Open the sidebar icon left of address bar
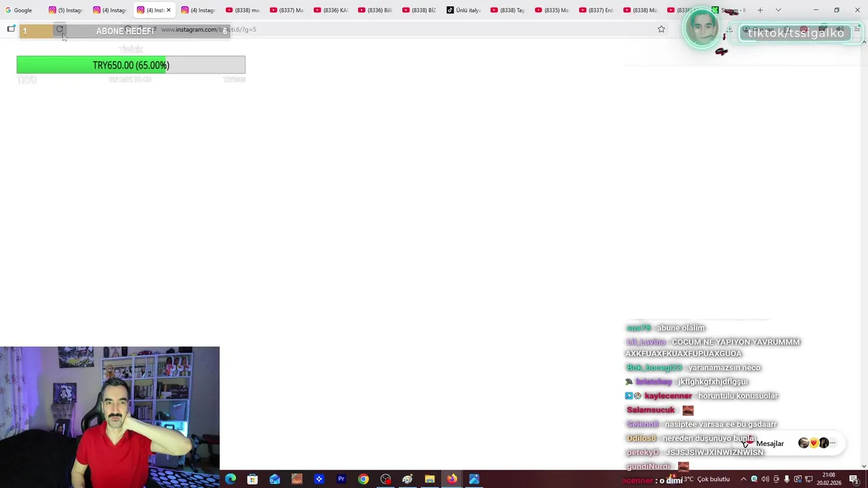The width and height of the screenshot is (868, 488). (11, 29)
